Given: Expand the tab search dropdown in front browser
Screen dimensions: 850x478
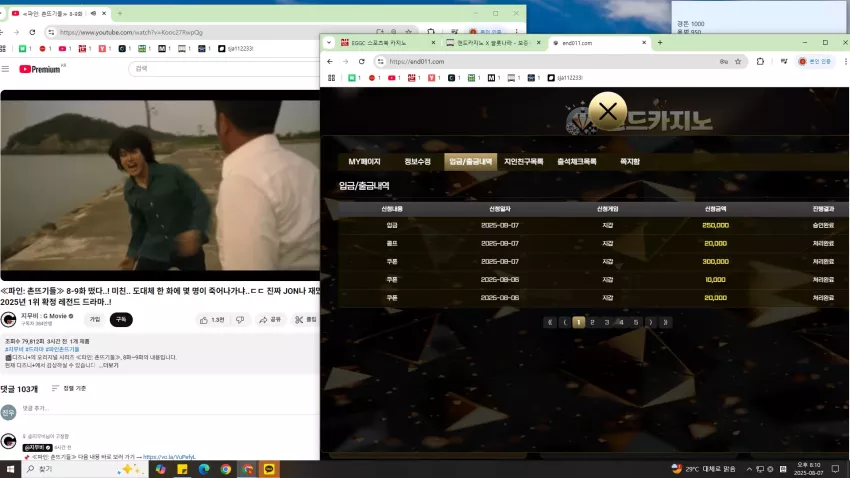Looking at the screenshot, I should 329,43.
